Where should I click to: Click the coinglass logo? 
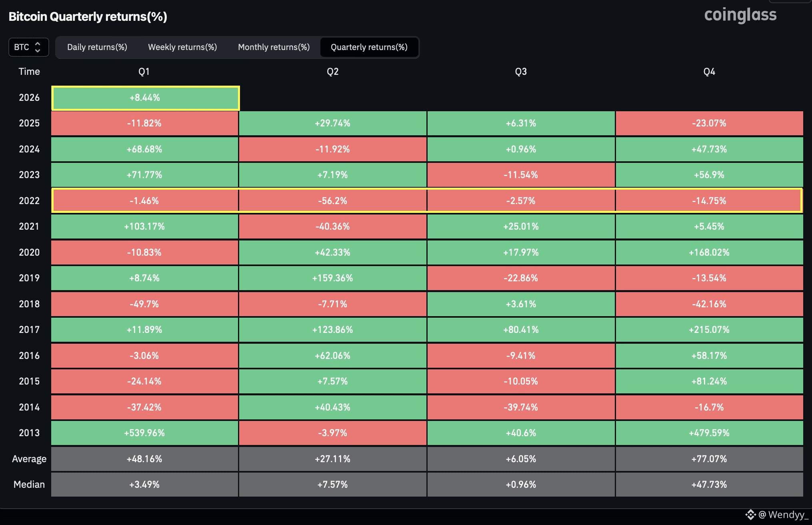[x=740, y=15]
